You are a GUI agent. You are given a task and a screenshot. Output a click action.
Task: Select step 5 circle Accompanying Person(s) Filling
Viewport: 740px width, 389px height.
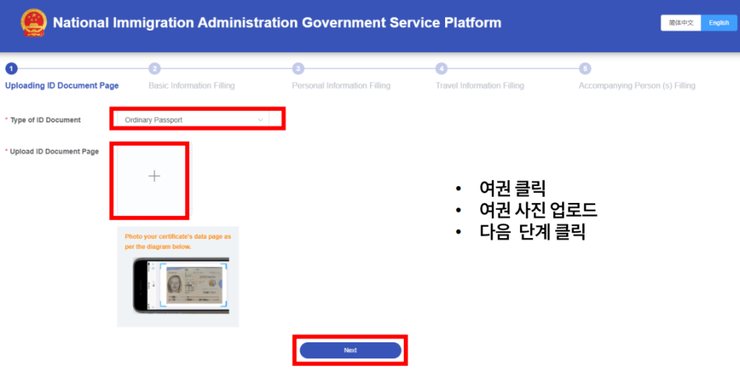[x=585, y=68]
